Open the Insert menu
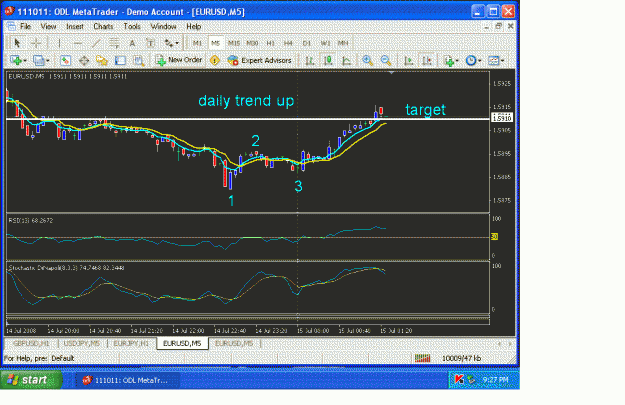The image size is (625, 405). pyautogui.click(x=75, y=26)
